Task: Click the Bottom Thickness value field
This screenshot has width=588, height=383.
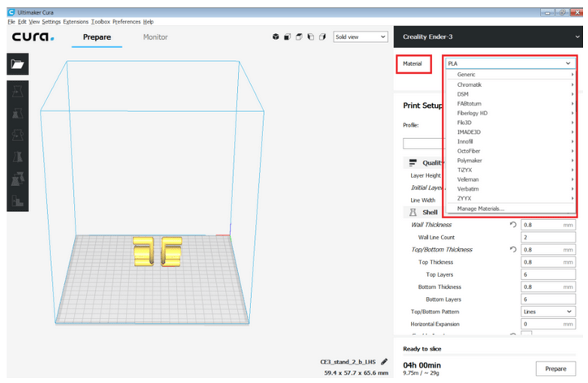Action: [x=548, y=286]
